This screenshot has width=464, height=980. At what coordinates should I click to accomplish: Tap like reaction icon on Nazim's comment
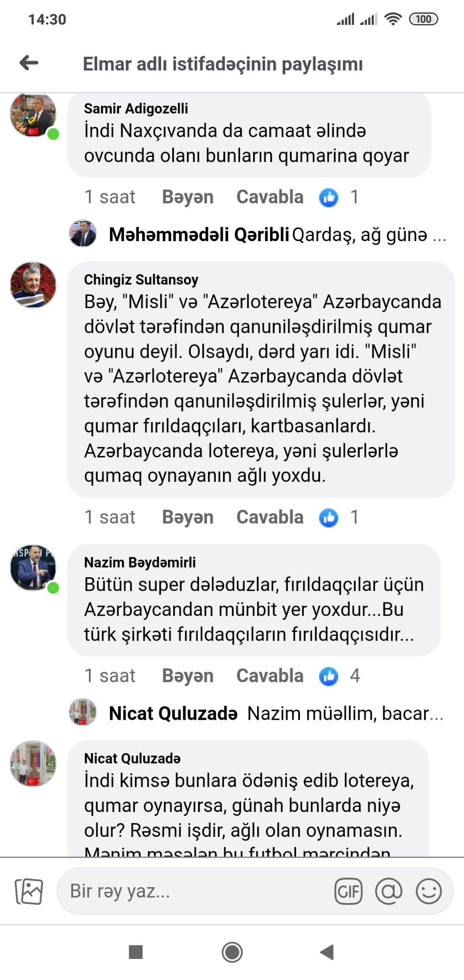tap(329, 676)
